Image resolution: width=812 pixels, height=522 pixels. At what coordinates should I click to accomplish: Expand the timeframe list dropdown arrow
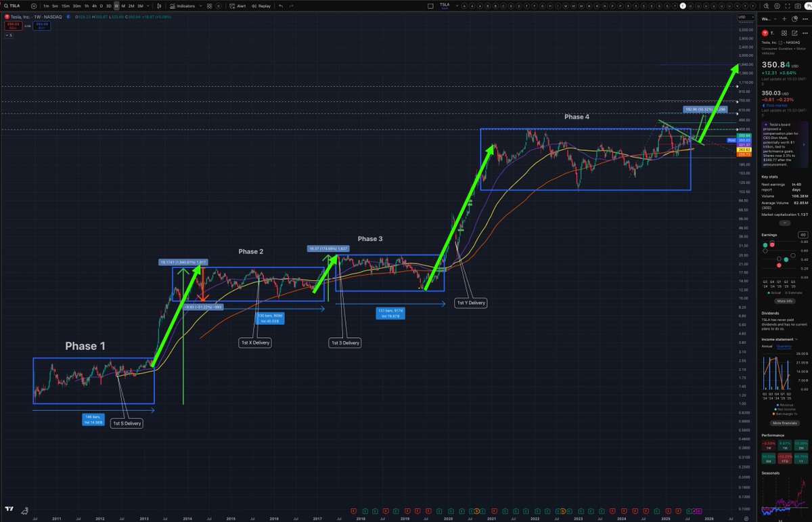pyautogui.click(x=148, y=6)
